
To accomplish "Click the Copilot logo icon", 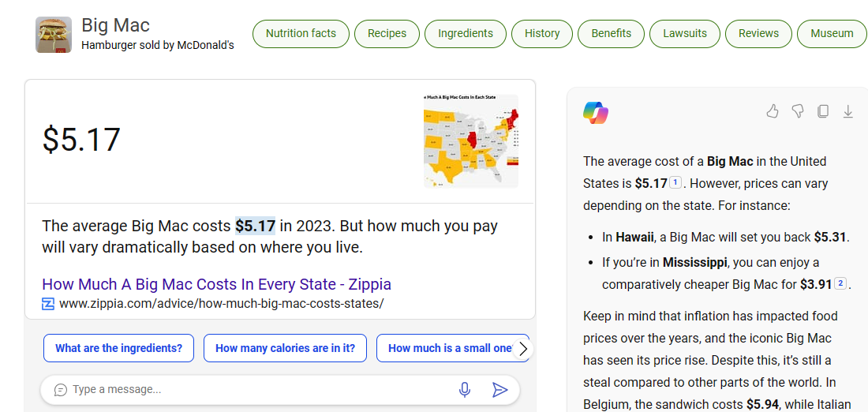I will (596, 113).
